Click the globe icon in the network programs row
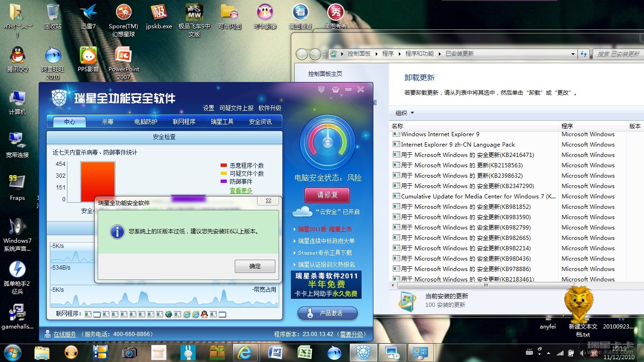 [x=169, y=314]
